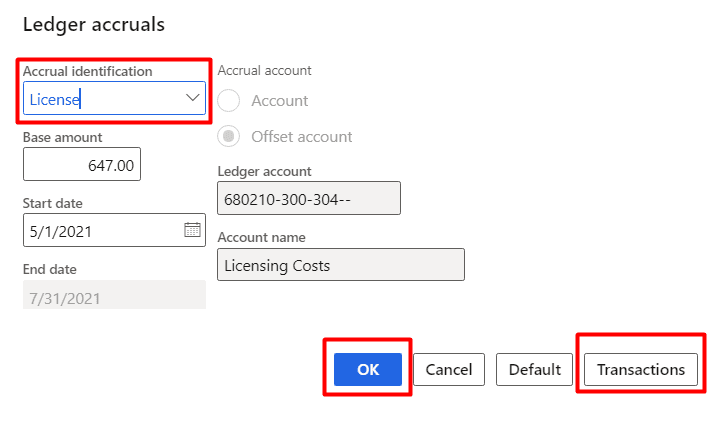This screenshot has height=427, width=719.
Task: Focus the Base amount field showing 647.00
Action: [x=82, y=164]
